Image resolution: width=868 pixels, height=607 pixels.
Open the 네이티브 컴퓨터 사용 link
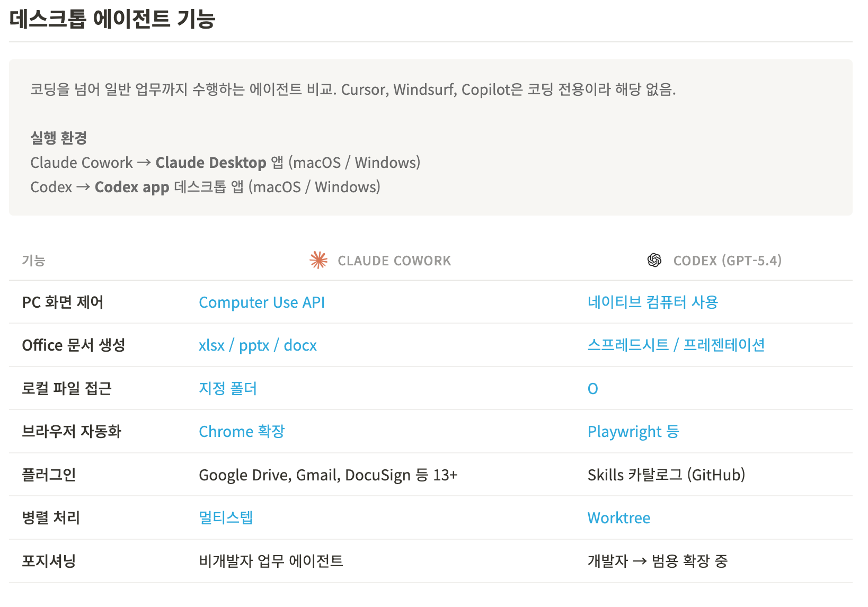tap(652, 302)
